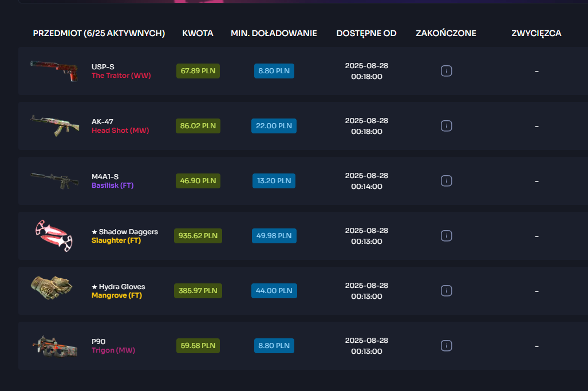This screenshot has width=588, height=391.
Task: Click the 'M4A1-S' item title
Action: click(x=105, y=176)
